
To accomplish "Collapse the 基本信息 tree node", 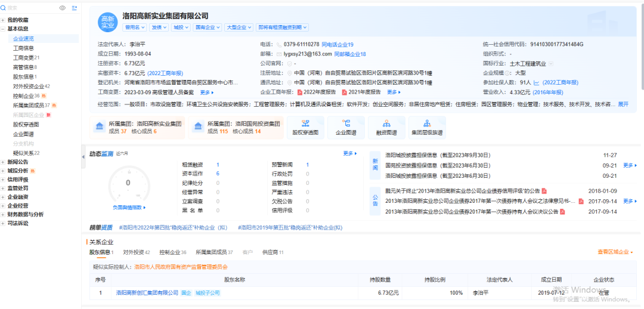I will click(x=3, y=29).
